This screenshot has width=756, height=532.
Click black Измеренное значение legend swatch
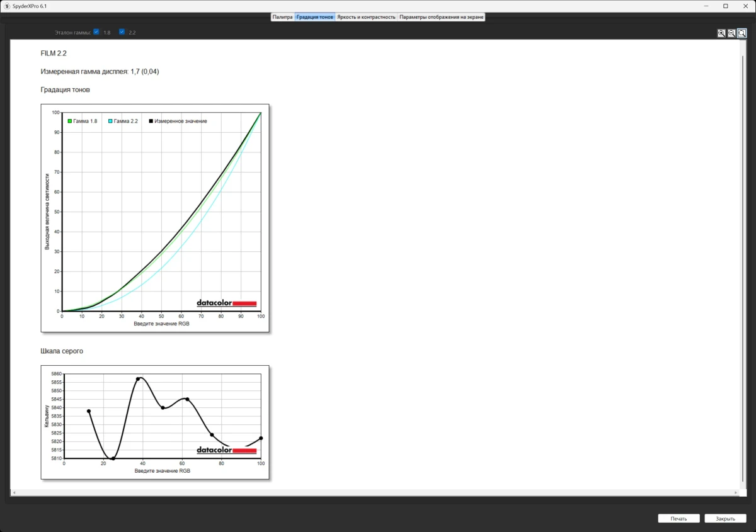pyautogui.click(x=151, y=121)
